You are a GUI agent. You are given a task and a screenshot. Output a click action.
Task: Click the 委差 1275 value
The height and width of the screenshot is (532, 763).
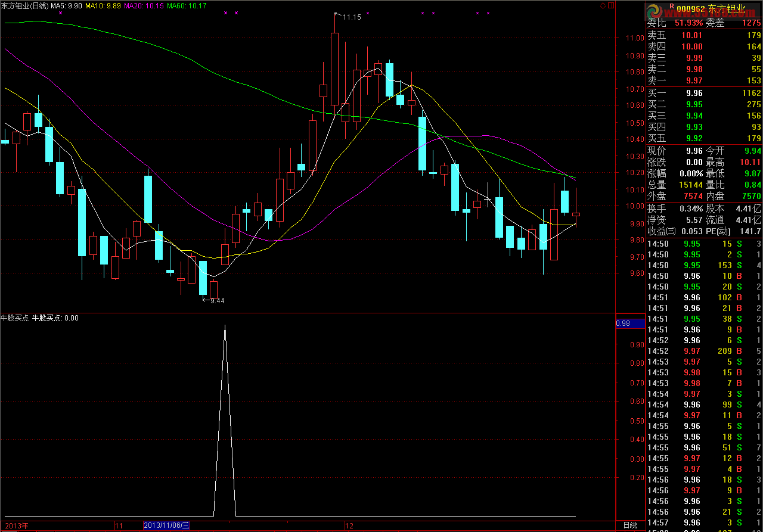click(752, 23)
